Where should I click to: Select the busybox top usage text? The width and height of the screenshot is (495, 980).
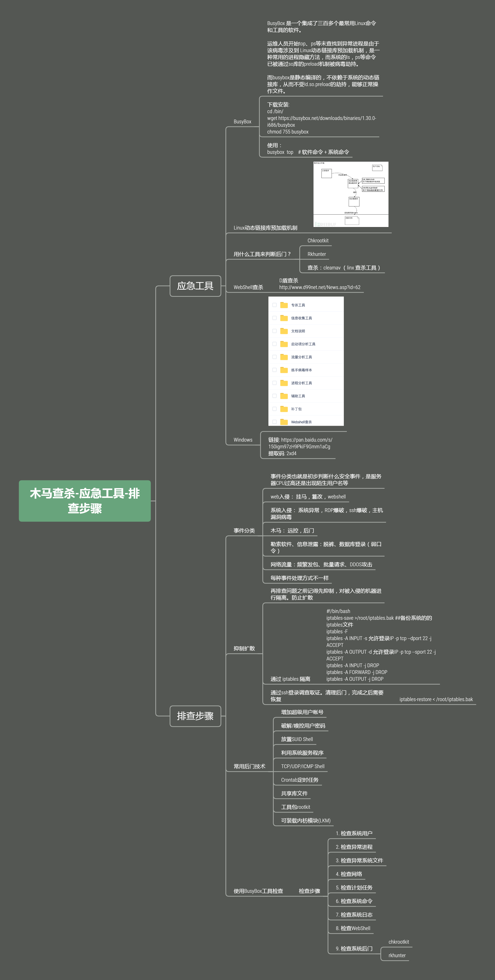click(308, 152)
